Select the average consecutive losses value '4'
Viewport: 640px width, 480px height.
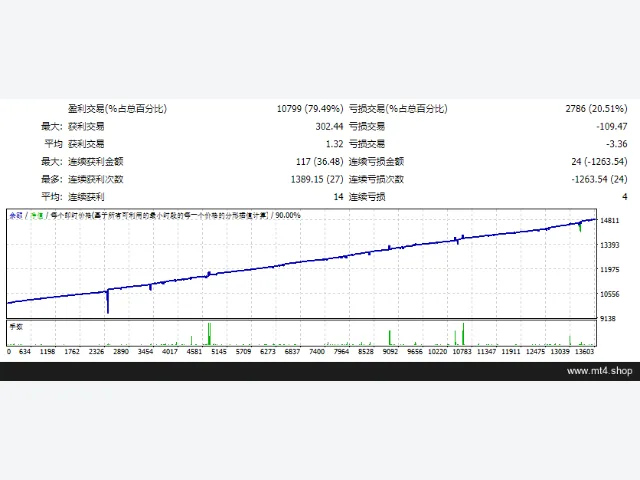(x=624, y=197)
